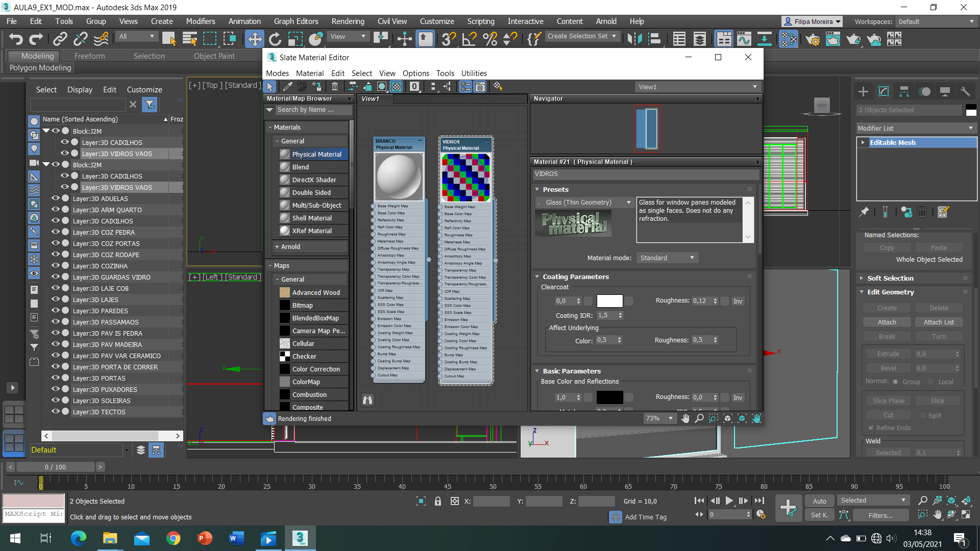This screenshot has height=551, width=980.
Task: Click the black base color swatch
Action: [609, 397]
